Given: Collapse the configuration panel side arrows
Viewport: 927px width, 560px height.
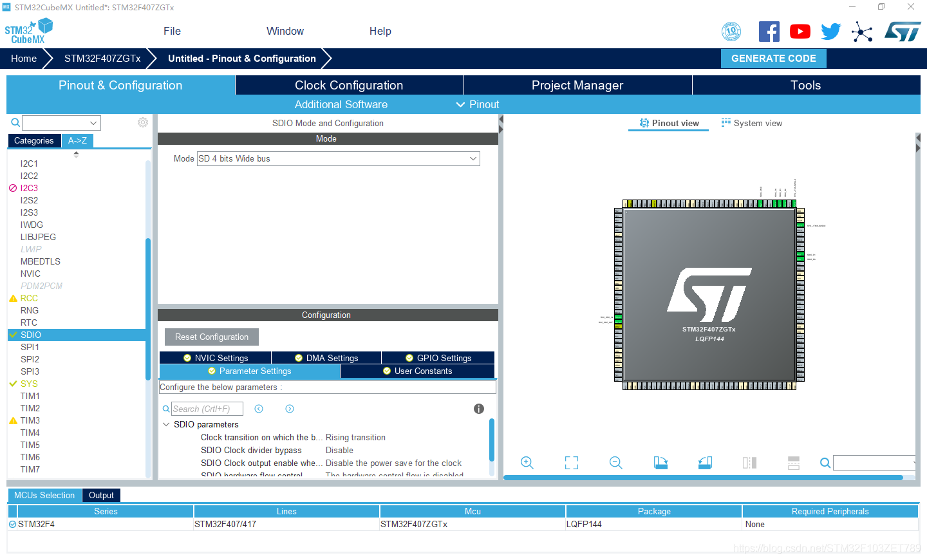Looking at the screenshot, I should coord(501,126).
